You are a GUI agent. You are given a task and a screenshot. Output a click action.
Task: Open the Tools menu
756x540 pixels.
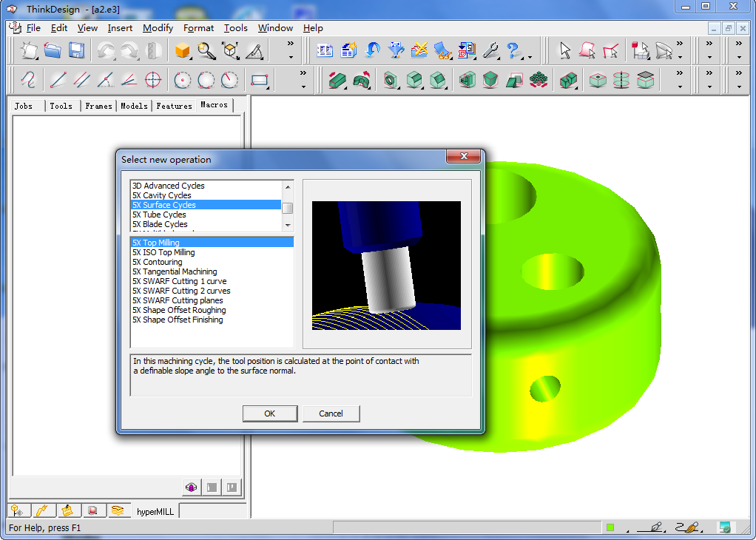point(236,28)
